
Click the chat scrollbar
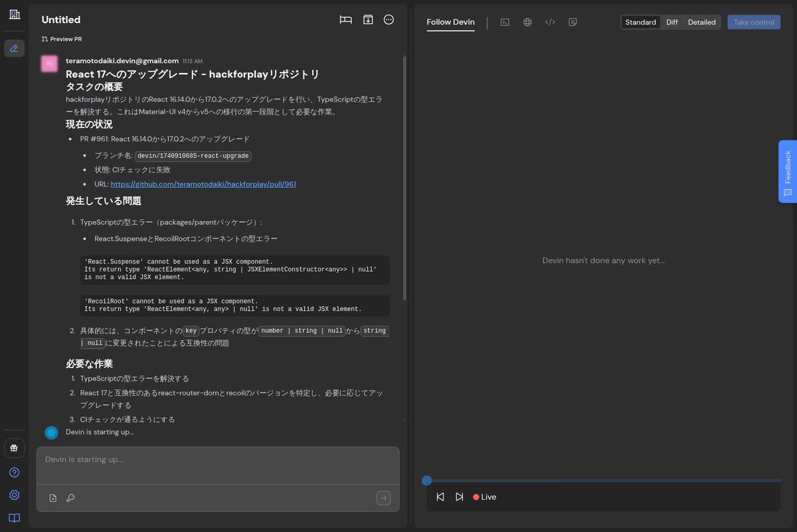click(x=404, y=178)
